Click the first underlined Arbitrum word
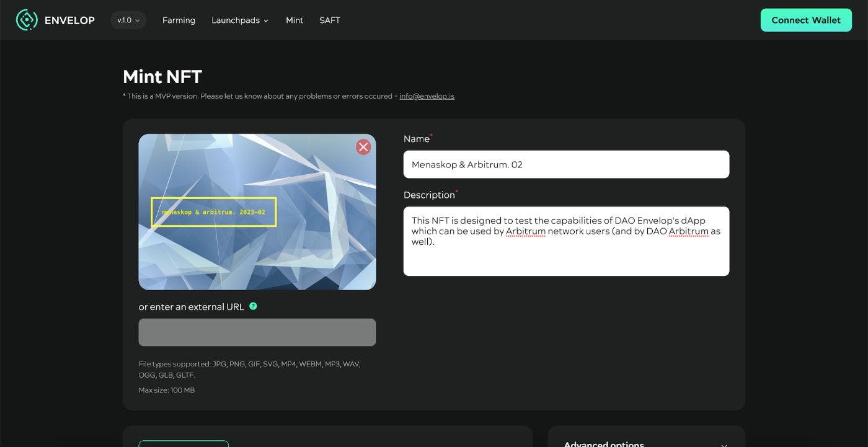868x447 pixels. click(525, 231)
